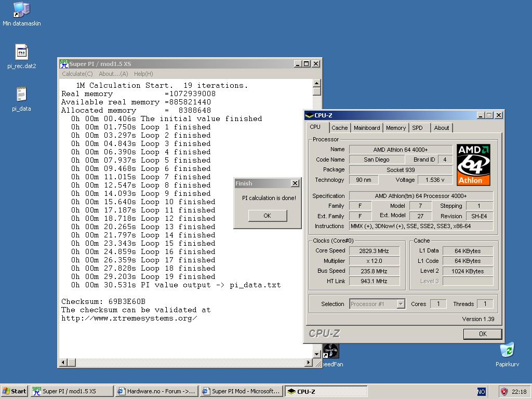Click Super PI horizontal scrollbar right arrow
Screen dimensions: 532x399
click(x=308, y=363)
